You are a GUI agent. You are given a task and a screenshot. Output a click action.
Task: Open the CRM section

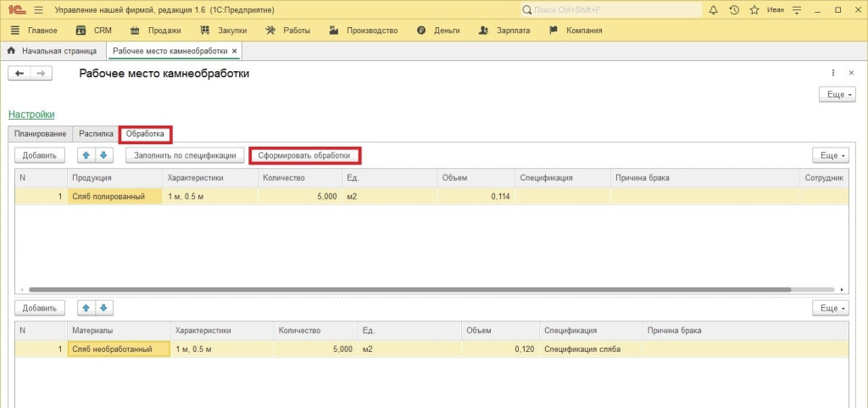pos(93,31)
